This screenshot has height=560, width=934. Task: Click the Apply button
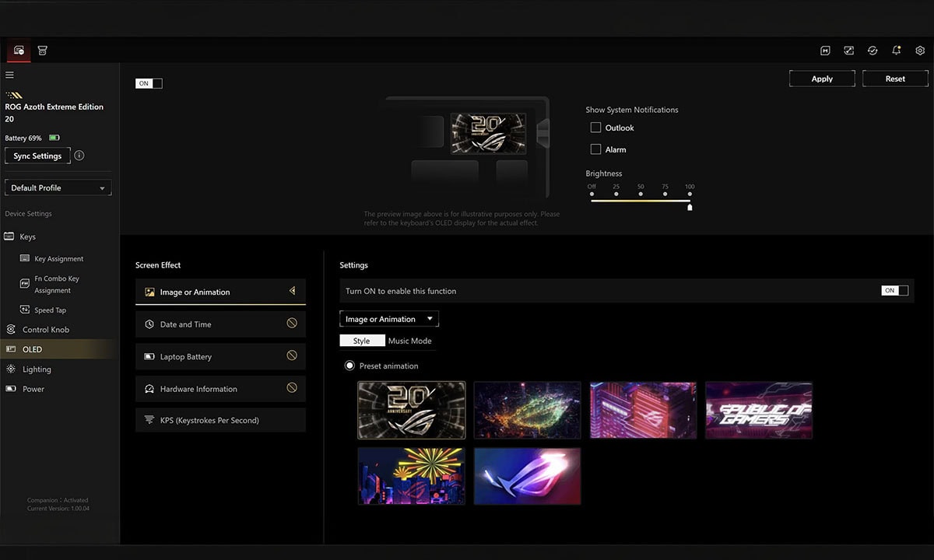click(x=822, y=79)
